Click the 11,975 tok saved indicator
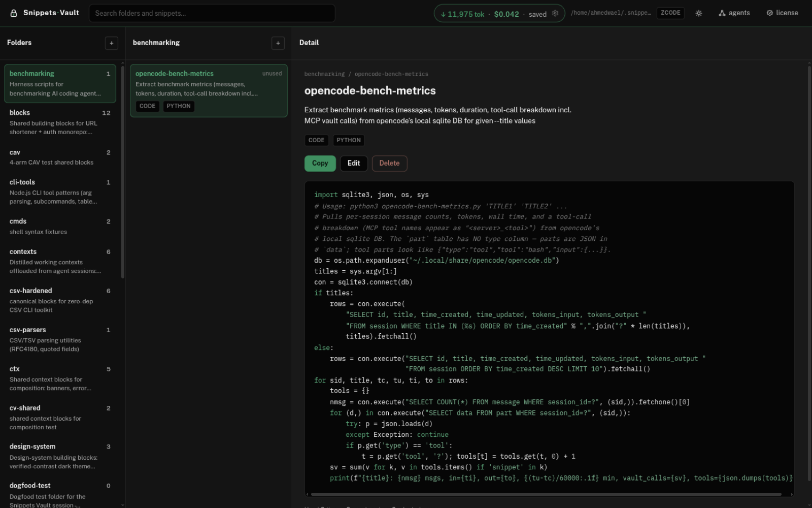 (499, 14)
